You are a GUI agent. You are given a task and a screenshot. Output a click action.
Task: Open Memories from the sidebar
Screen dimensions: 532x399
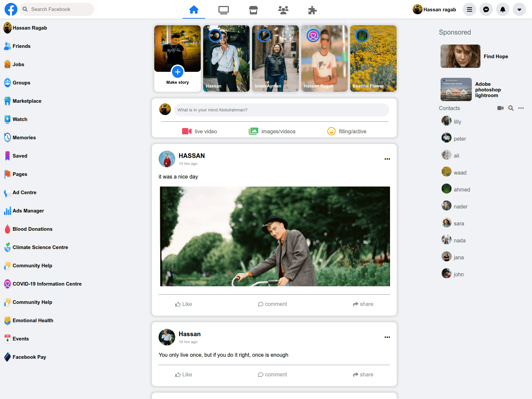(20, 138)
